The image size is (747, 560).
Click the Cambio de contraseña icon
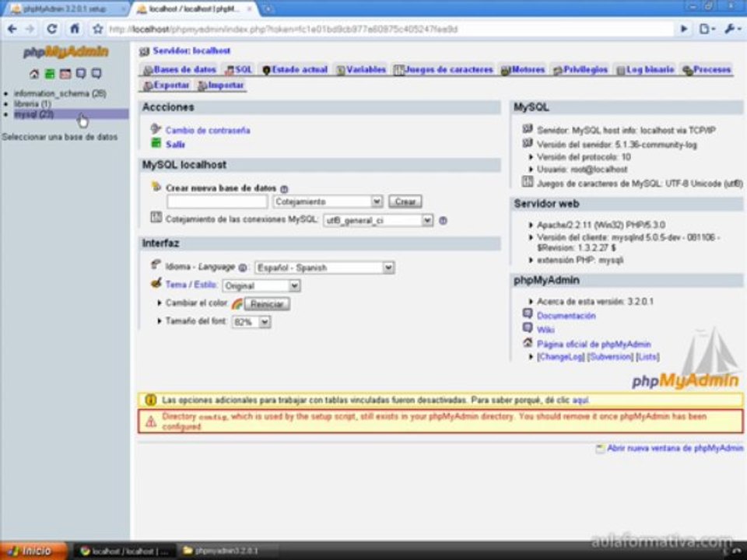tap(156, 128)
